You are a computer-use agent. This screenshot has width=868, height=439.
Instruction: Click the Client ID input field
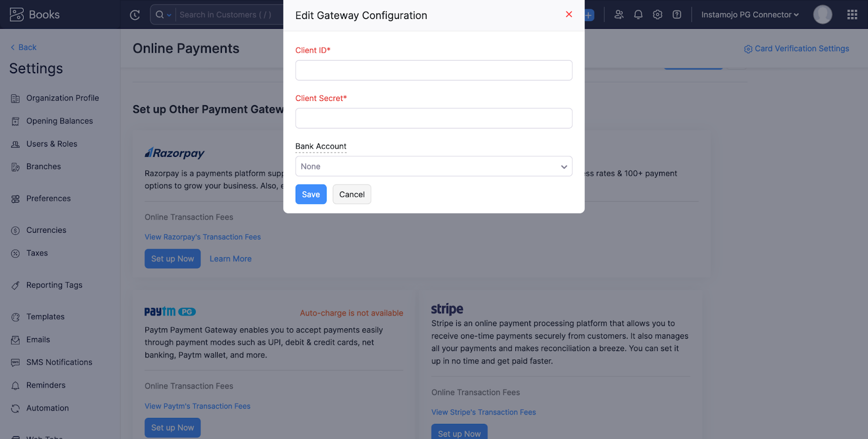click(x=433, y=70)
